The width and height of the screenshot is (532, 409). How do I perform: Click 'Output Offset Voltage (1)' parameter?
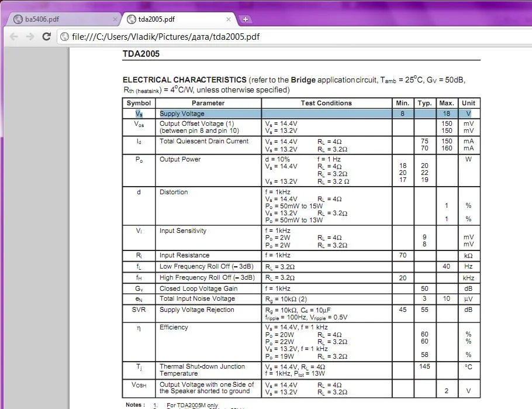click(x=197, y=123)
